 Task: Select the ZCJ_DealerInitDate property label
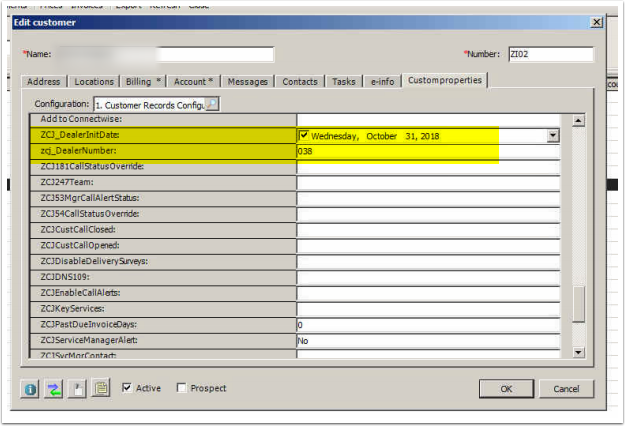pyautogui.click(x=80, y=135)
